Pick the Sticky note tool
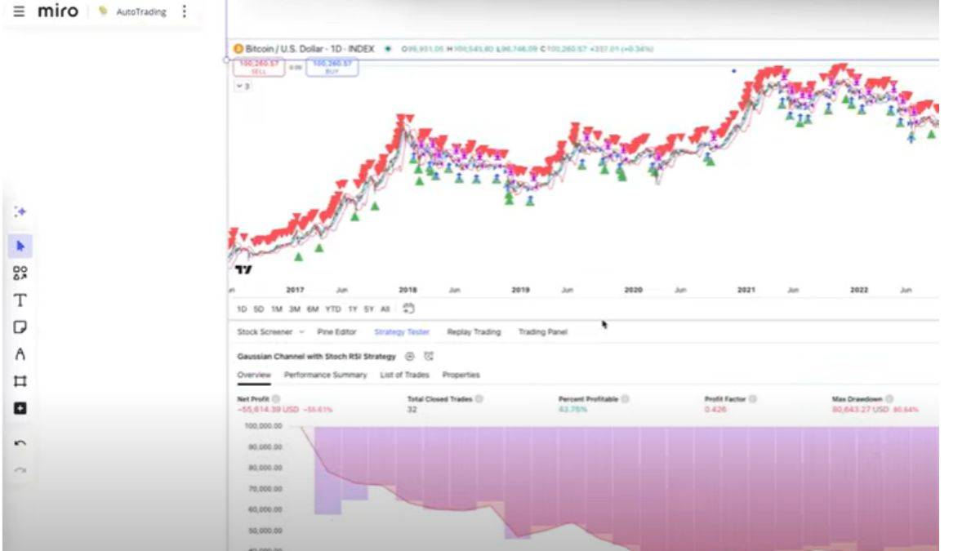This screenshot has width=980, height=551. point(20,327)
